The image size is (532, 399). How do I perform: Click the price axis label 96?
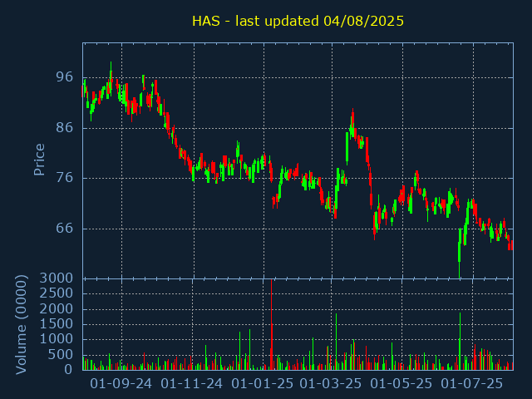[x=64, y=77]
